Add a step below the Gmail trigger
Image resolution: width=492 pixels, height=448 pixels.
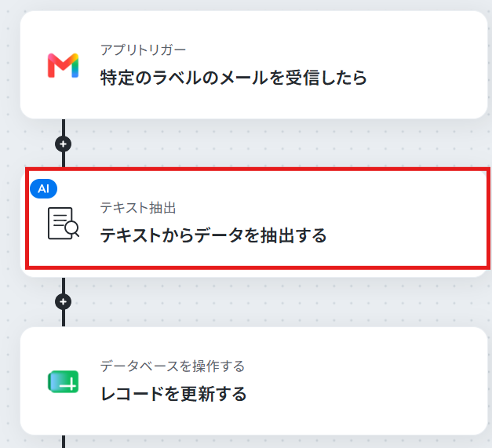[63, 144]
